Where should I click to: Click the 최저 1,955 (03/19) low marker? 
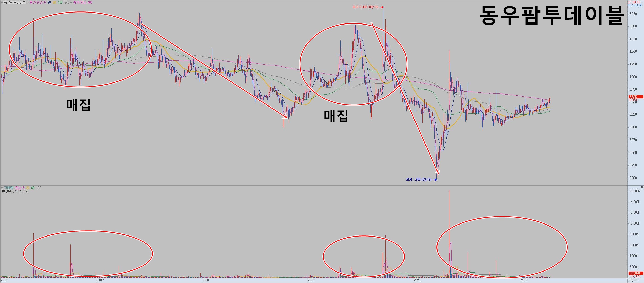coord(419,179)
